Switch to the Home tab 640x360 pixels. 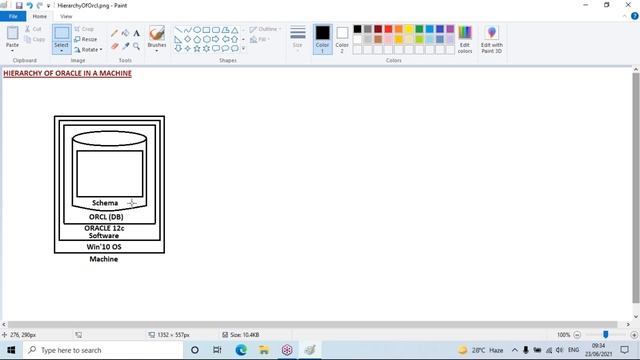[x=40, y=16]
